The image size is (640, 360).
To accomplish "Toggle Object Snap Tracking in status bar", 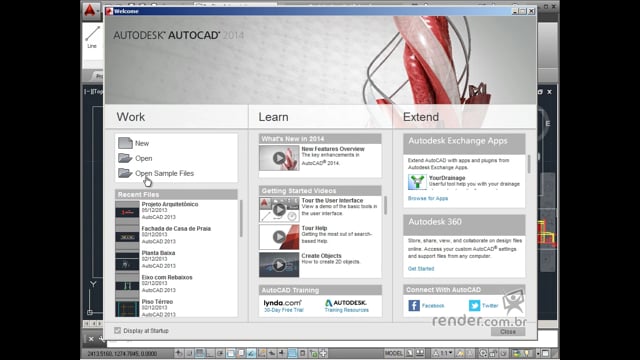I will point(250,353).
